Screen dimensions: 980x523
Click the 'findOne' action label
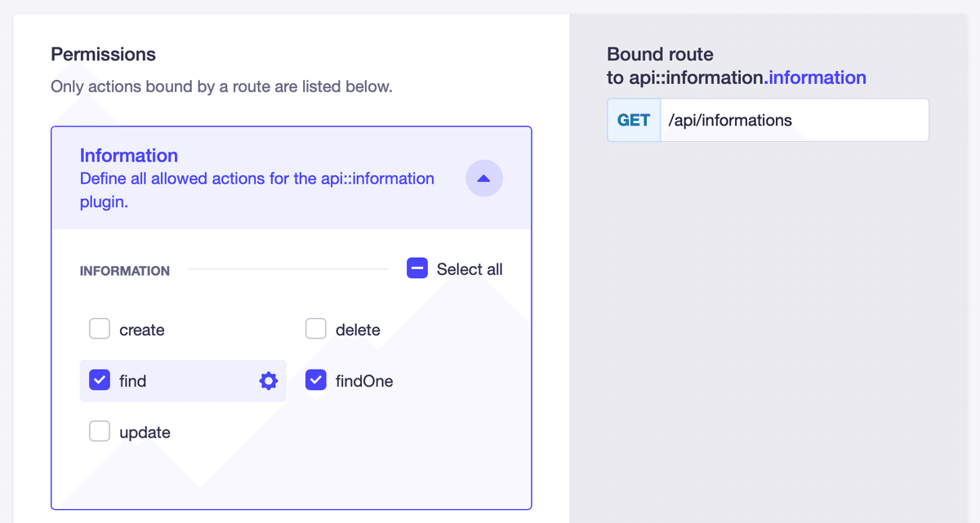364,381
